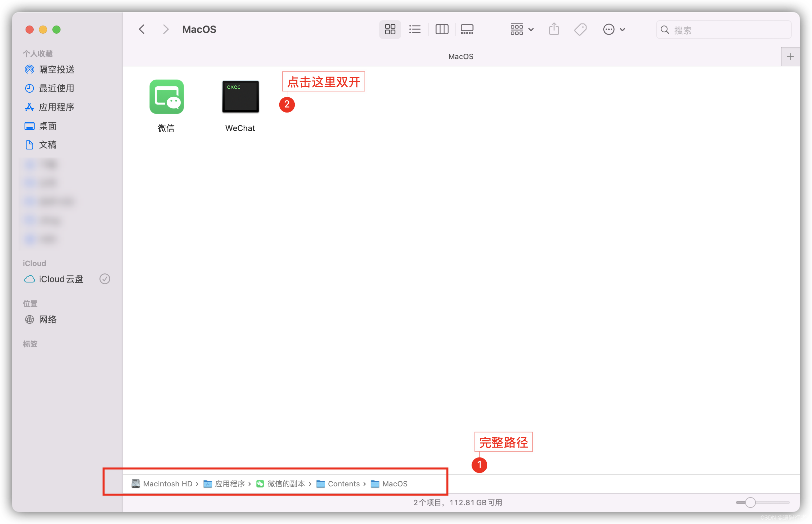812x524 pixels.
Task: Open the group-by dropdown menu
Action: pos(522,29)
